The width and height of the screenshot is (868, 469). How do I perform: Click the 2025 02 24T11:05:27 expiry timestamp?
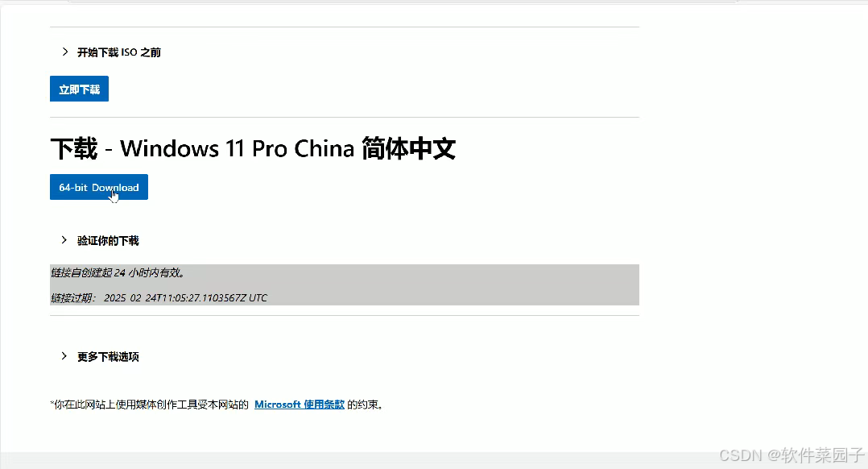click(175, 298)
